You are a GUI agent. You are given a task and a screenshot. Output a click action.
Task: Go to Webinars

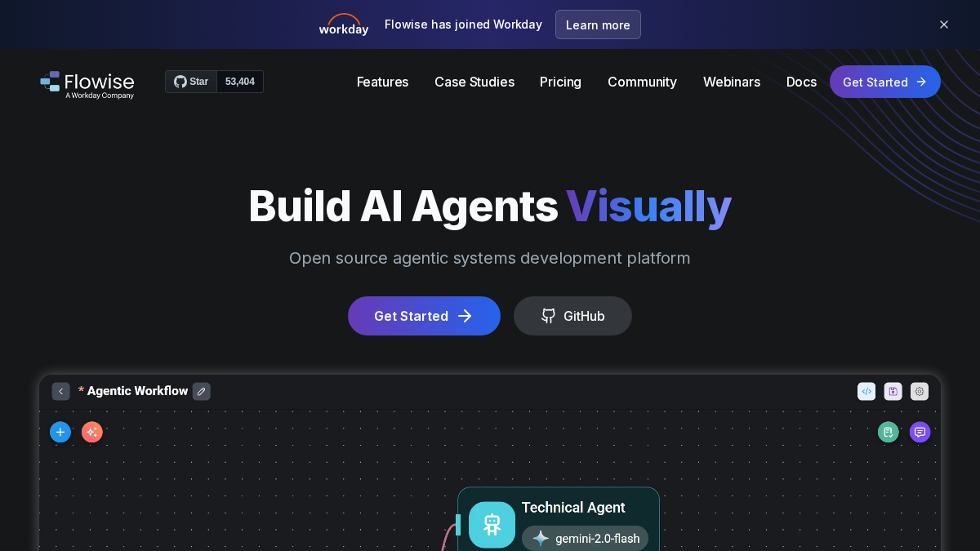[732, 82]
